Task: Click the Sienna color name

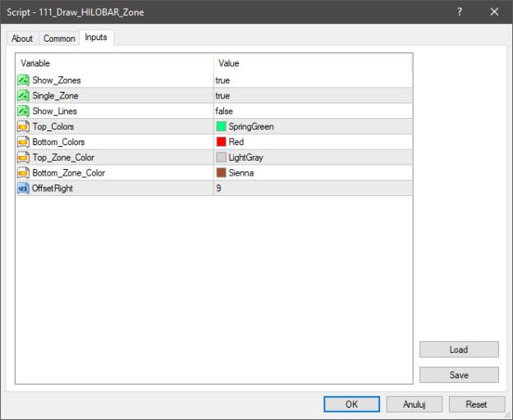Action: click(241, 172)
